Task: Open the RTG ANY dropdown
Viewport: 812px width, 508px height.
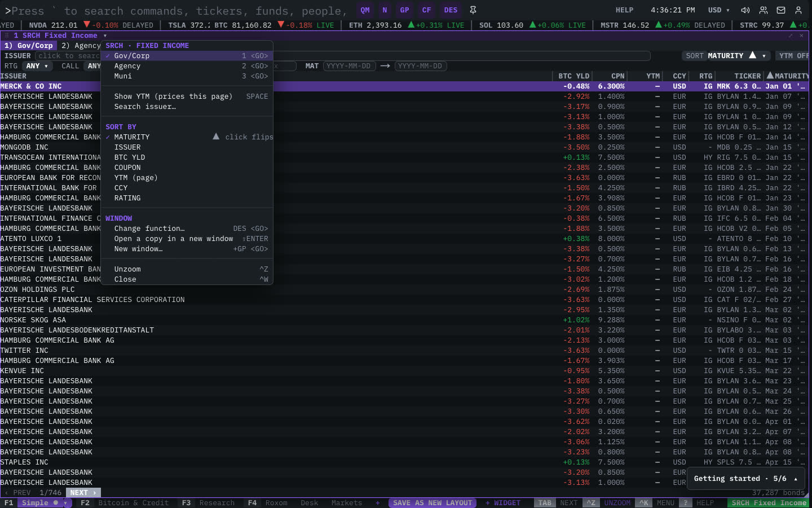Action: (x=37, y=66)
